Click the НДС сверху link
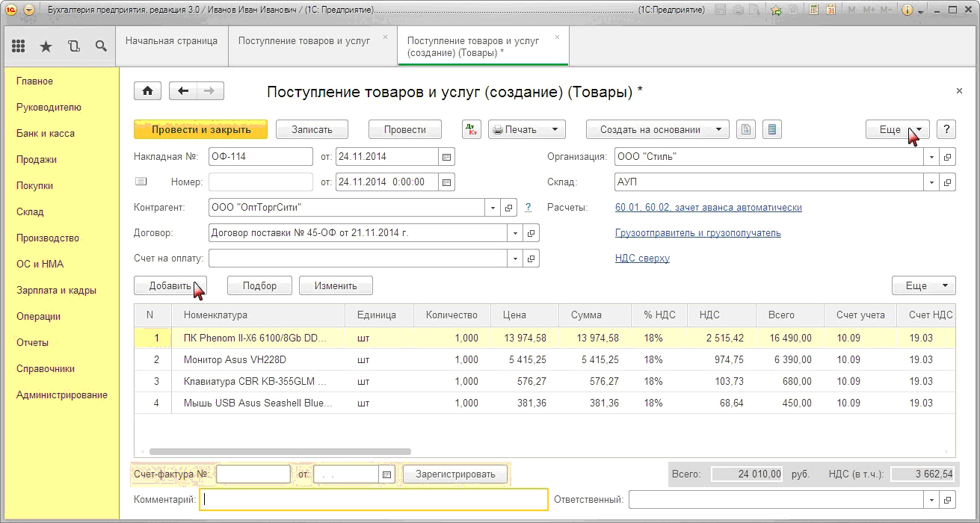The height and width of the screenshot is (523, 980). click(x=642, y=258)
